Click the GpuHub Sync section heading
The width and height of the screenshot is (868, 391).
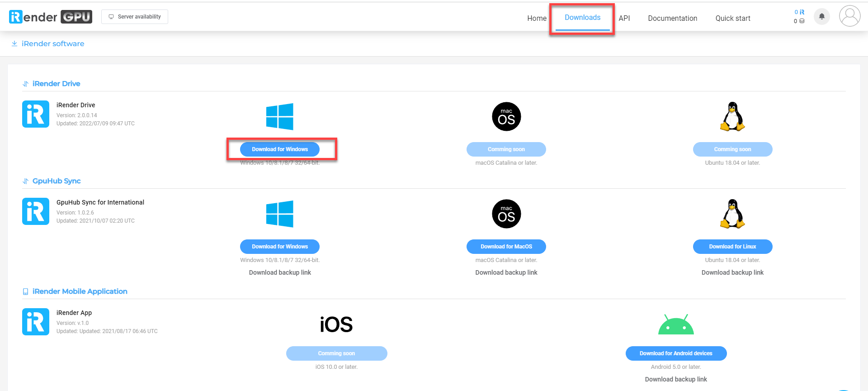tap(57, 181)
